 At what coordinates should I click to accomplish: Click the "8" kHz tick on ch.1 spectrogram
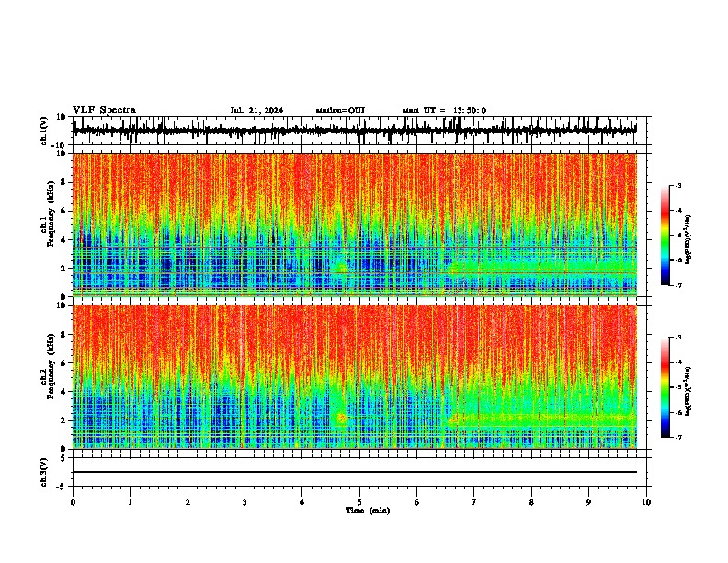coord(64,182)
